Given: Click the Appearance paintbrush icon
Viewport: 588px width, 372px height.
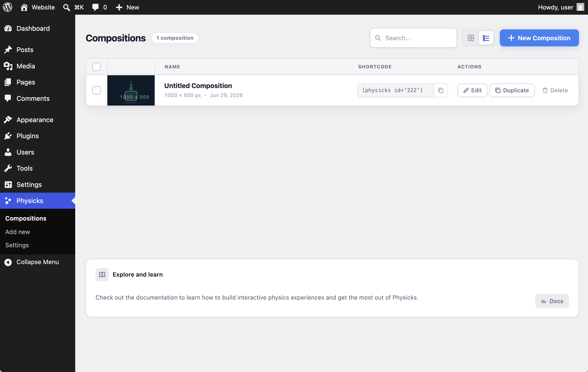Looking at the screenshot, I should (8, 120).
